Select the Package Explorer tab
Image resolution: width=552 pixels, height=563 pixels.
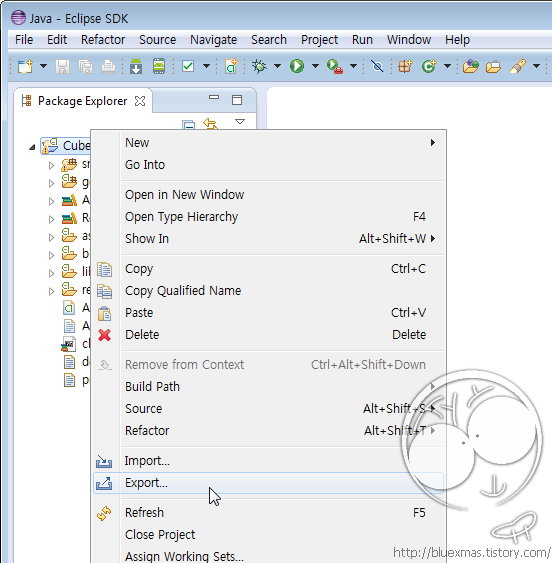[83, 101]
